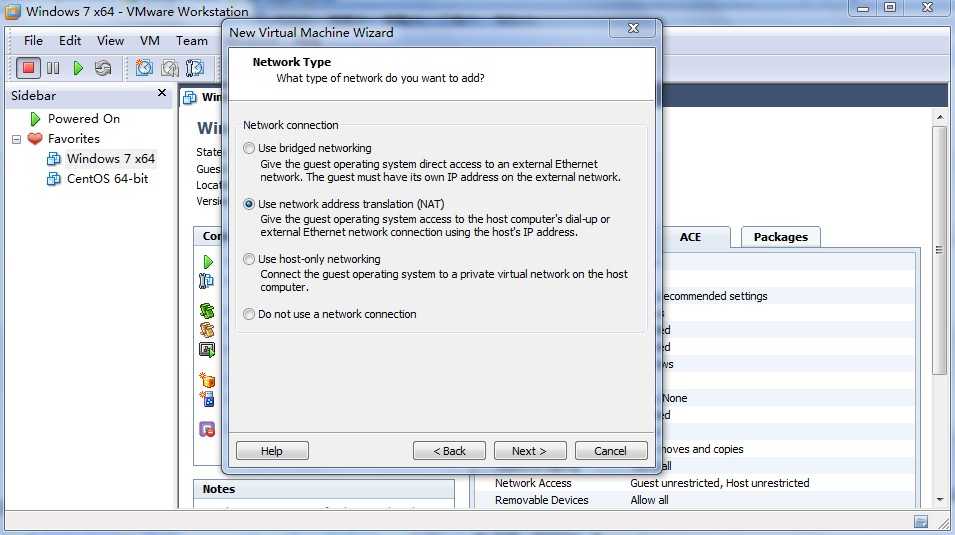Select Use bridged networking option
Image resolution: width=955 pixels, height=535 pixels.
(248, 148)
